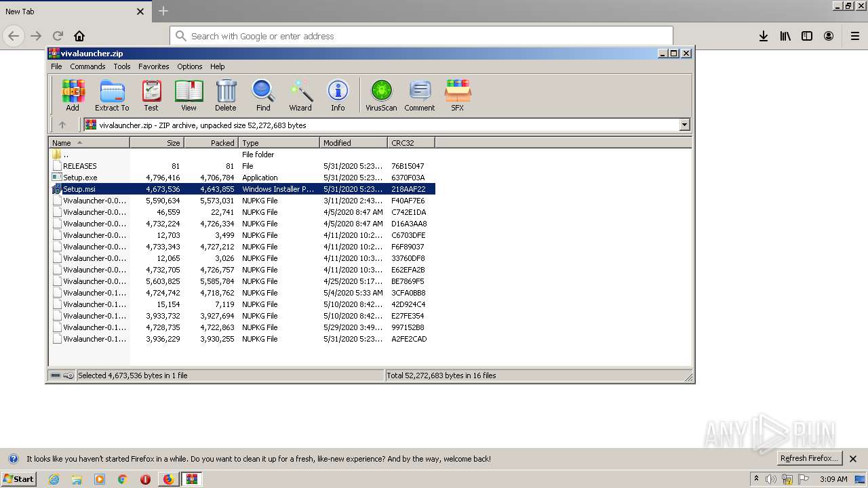Close the New Tab tab
The width and height of the screenshot is (868, 488).
140,12
